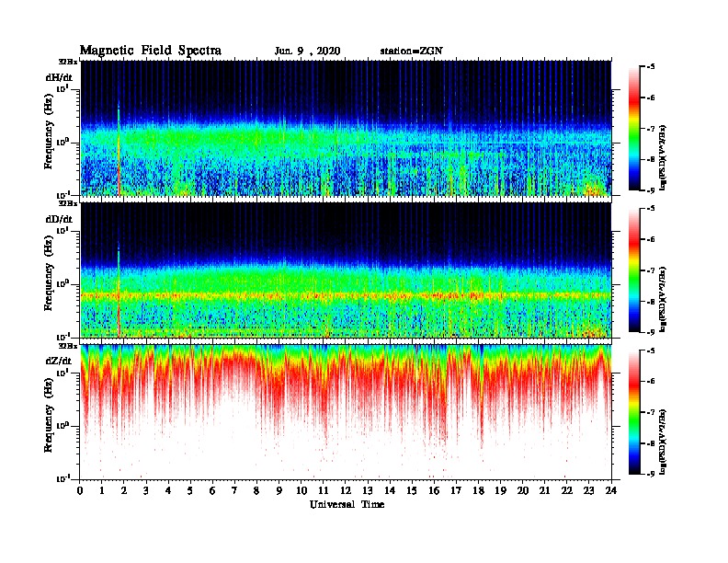
Task: Click the -8 tick of the dZ/dt color bar
Action: coord(651,443)
